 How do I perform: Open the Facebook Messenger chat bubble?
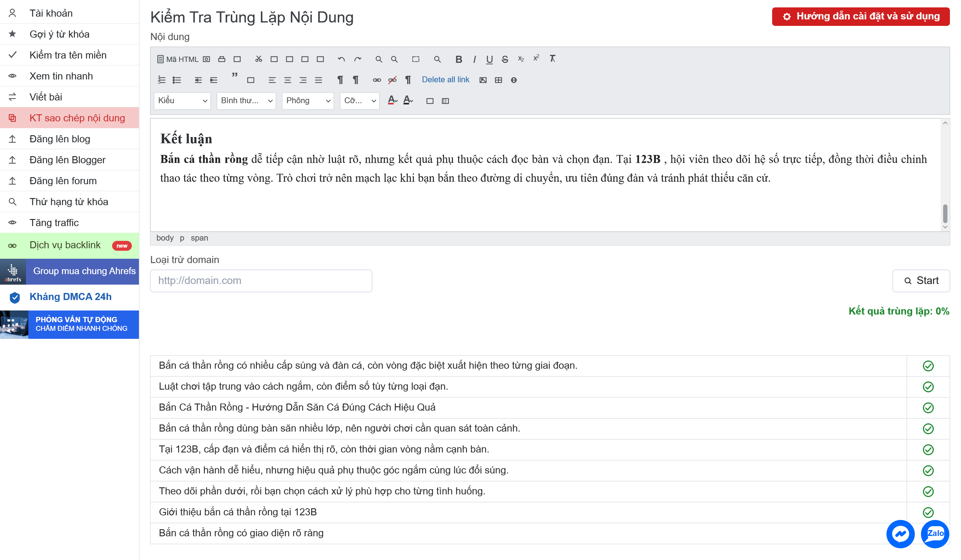(900, 534)
